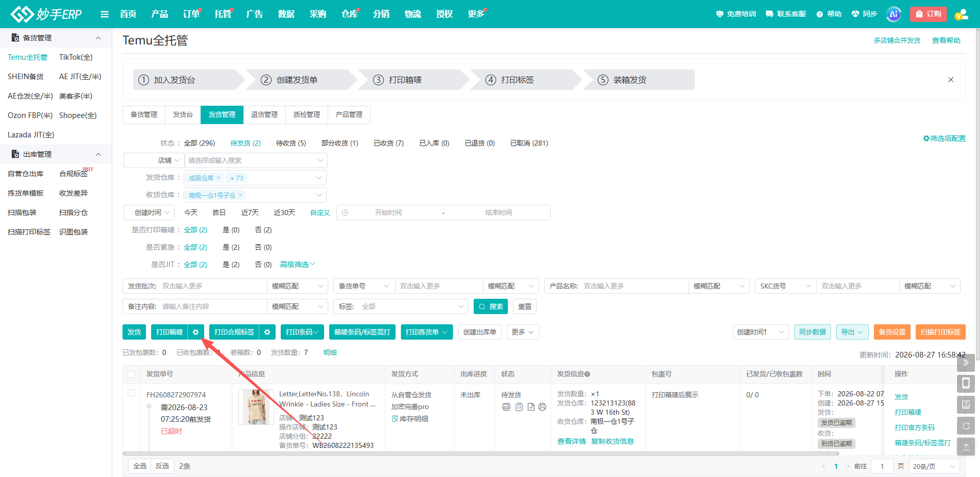Open the 导出 export dropdown

click(x=852, y=332)
